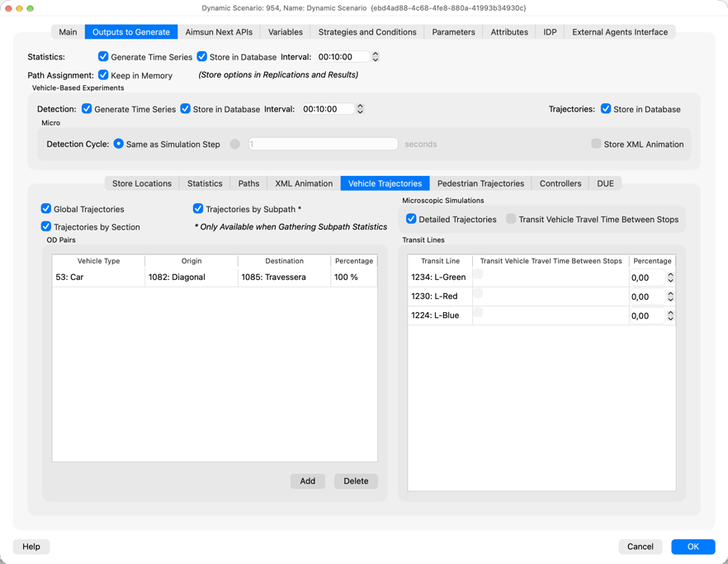This screenshot has width=728, height=564.
Task: Open the Variables tab
Action: [x=285, y=32]
